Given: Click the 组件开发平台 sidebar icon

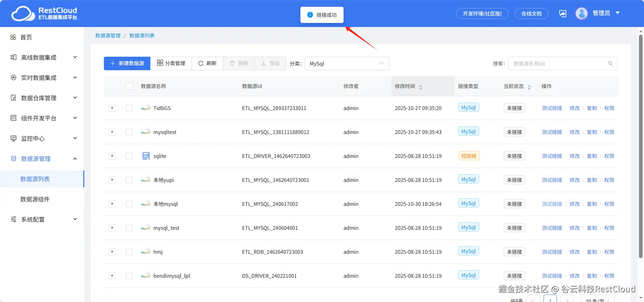Looking at the screenshot, I should coord(13,118).
